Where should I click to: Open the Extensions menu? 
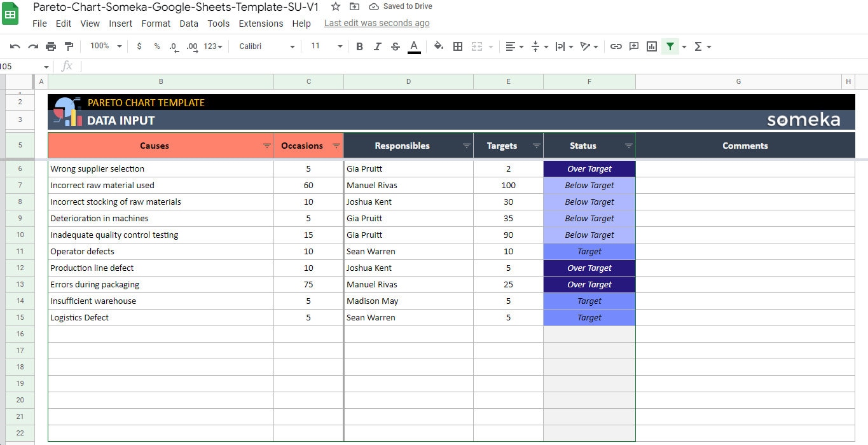pos(261,24)
